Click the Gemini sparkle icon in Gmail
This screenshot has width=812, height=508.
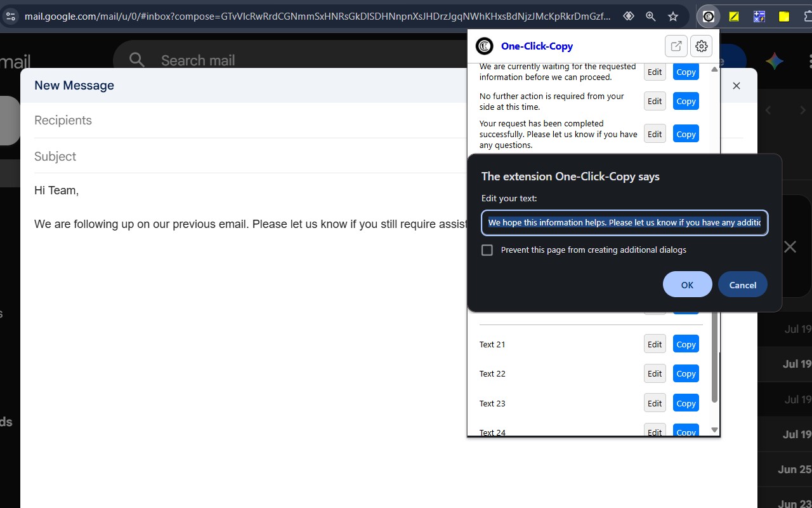pos(774,61)
